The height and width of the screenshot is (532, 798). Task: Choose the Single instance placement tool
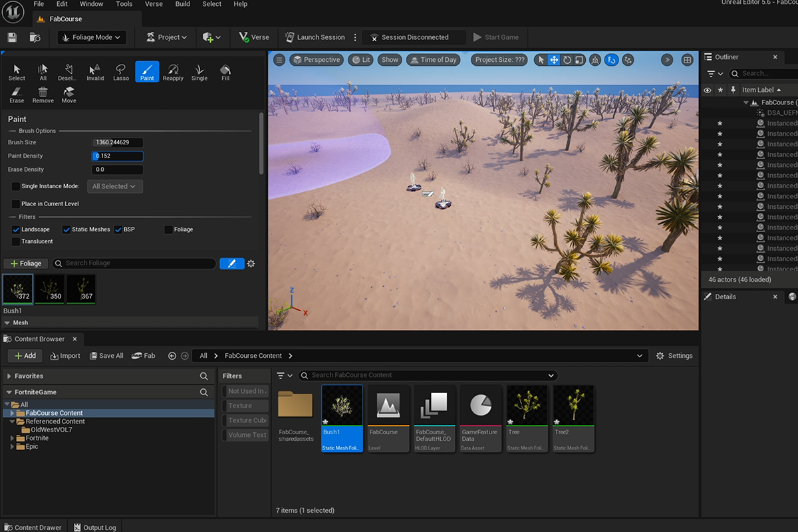(199, 72)
